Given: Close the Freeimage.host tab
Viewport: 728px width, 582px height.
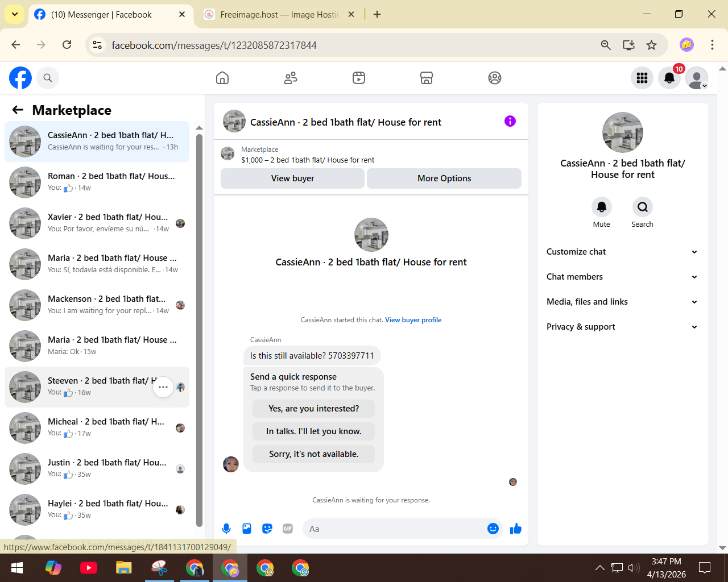Looking at the screenshot, I should [x=351, y=14].
